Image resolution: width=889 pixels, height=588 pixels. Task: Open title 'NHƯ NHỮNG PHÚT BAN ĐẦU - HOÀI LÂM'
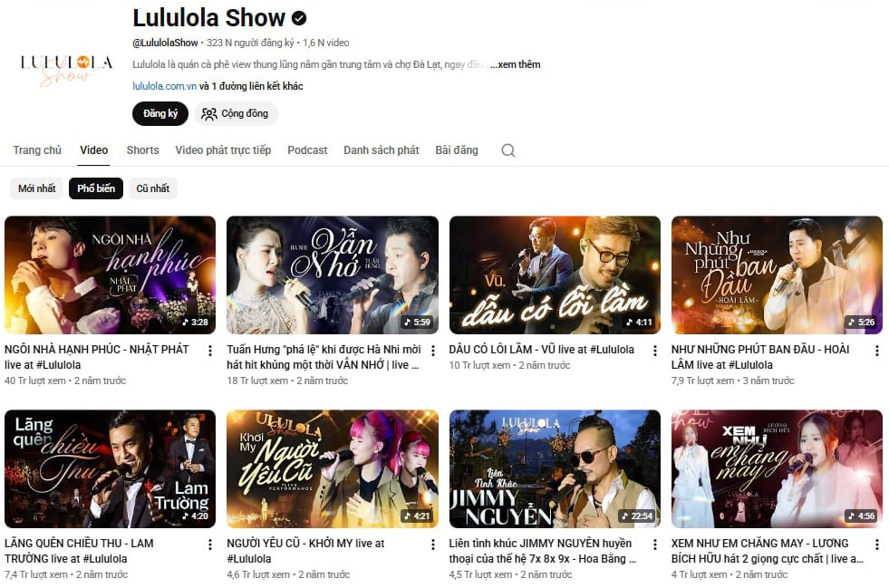760,357
